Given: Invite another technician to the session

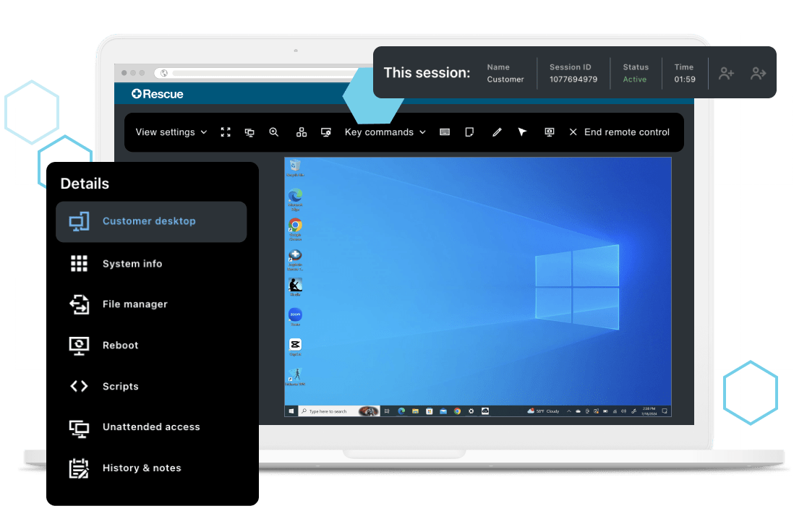Looking at the screenshot, I should (726, 72).
